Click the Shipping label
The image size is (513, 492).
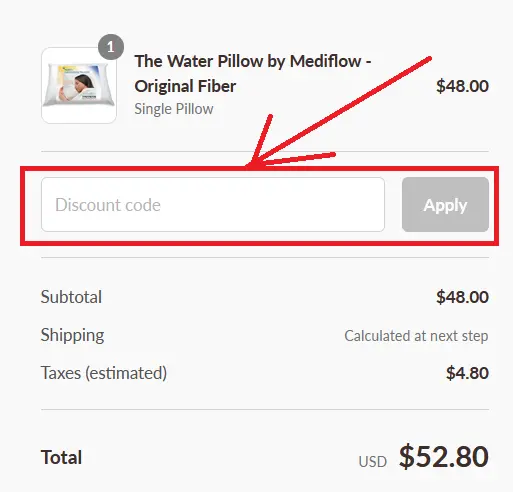coord(72,335)
